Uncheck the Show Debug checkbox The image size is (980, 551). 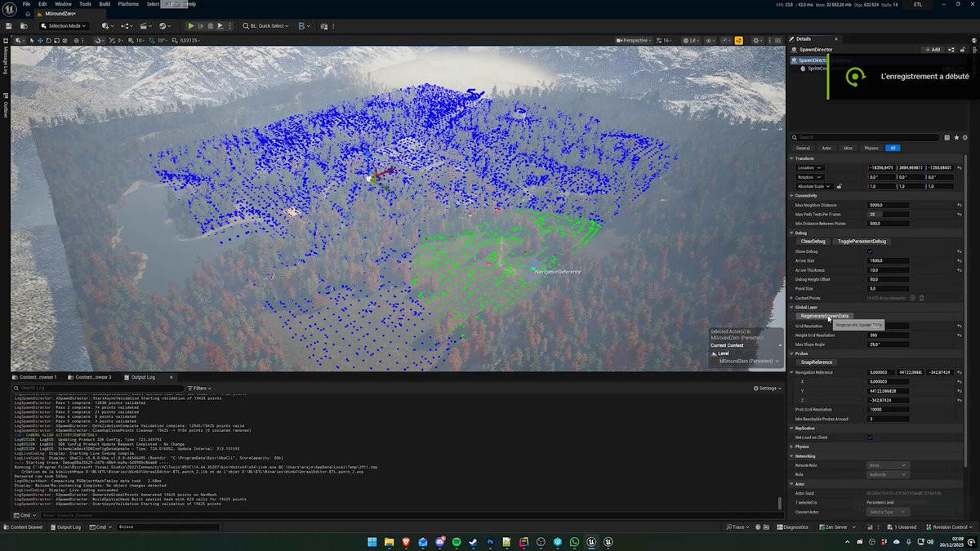(870, 251)
